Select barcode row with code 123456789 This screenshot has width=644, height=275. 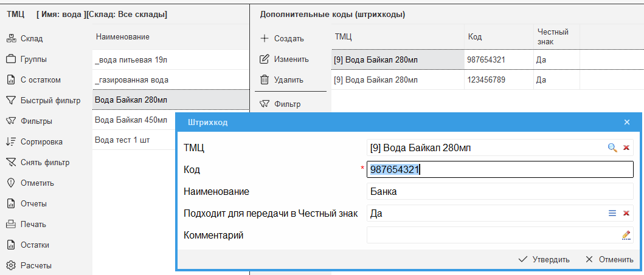pos(486,80)
